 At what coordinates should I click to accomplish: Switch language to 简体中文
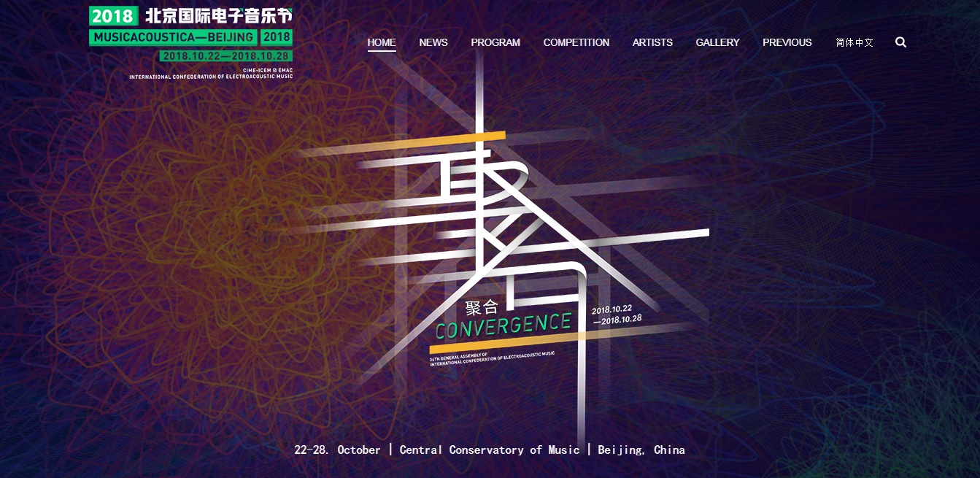coord(854,42)
